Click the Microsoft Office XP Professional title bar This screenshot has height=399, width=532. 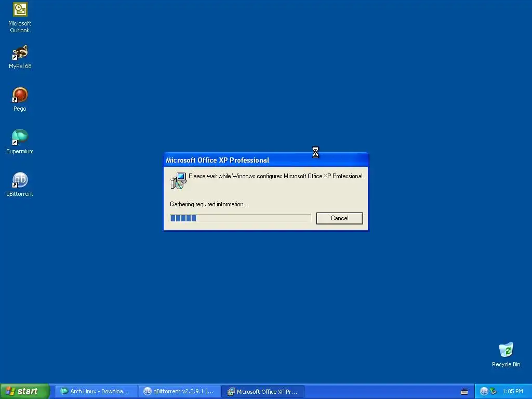coord(265,160)
